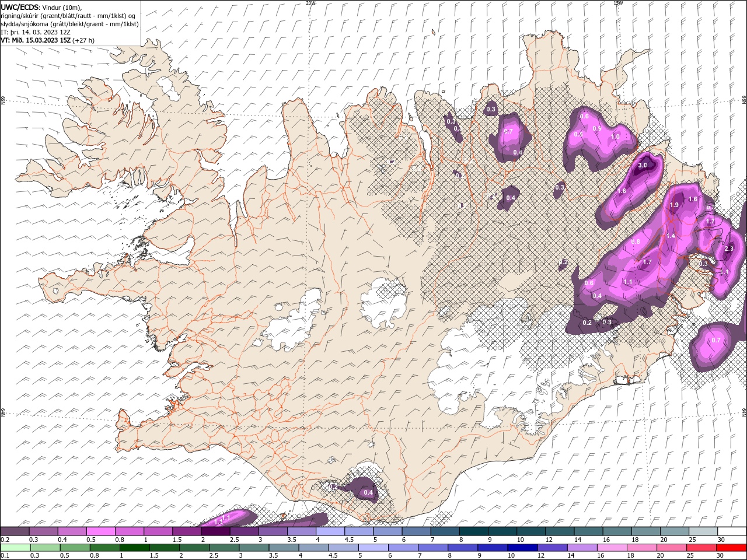The height and width of the screenshot is (560, 747).
Task: Click the top legend swatch between 0.5 and 0.8
Action: (x=100, y=531)
